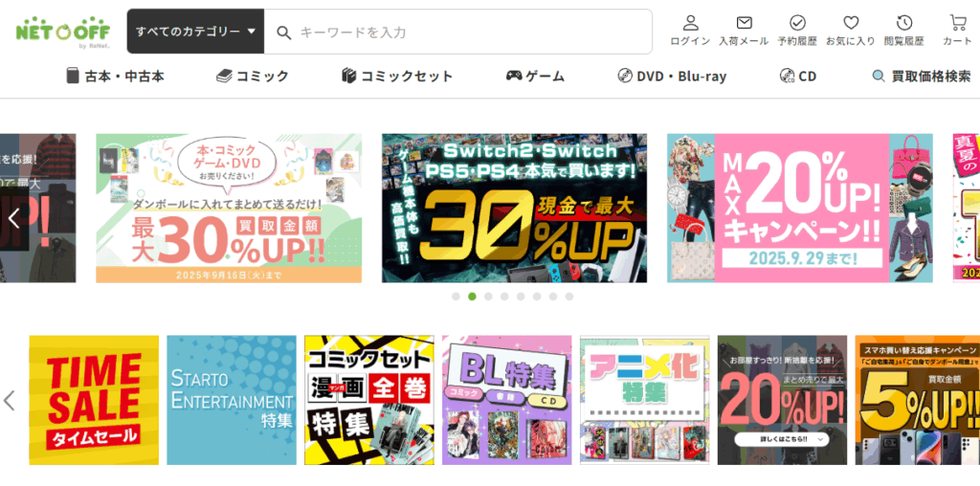Open コミックセット 漫画全巻特集 tile

368,401
